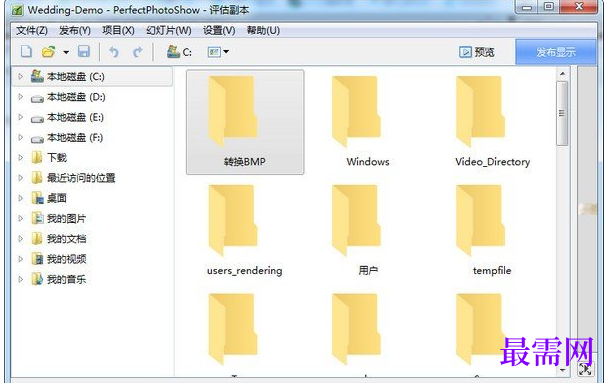This screenshot has width=612, height=383.
Task: Open the 文件(Z) menu
Action: click(x=32, y=30)
